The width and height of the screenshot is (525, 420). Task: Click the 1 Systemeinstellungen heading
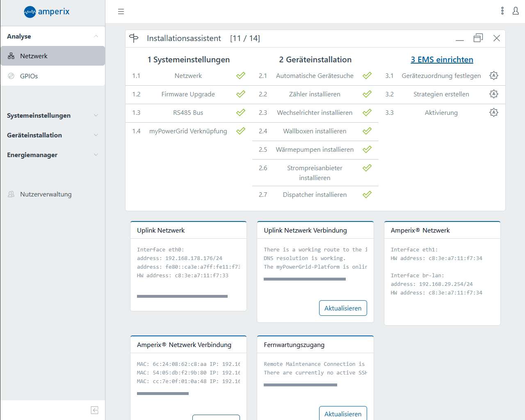(x=189, y=59)
